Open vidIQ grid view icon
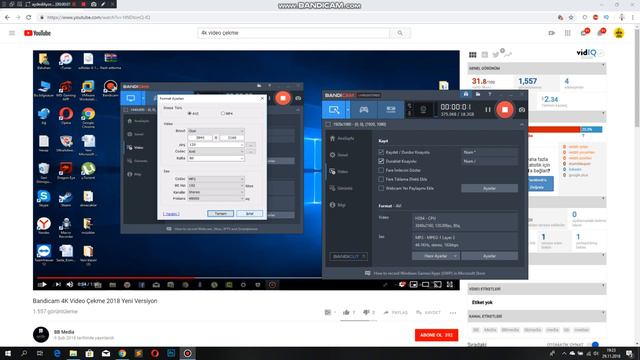 [473, 55]
